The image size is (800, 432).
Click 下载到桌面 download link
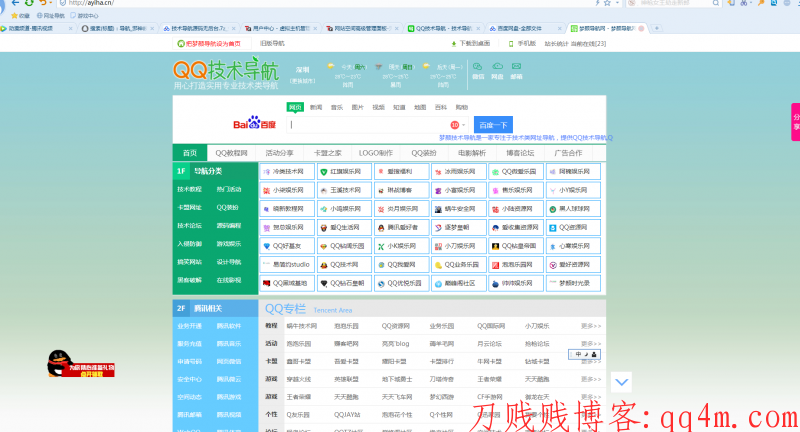pos(470,43)
